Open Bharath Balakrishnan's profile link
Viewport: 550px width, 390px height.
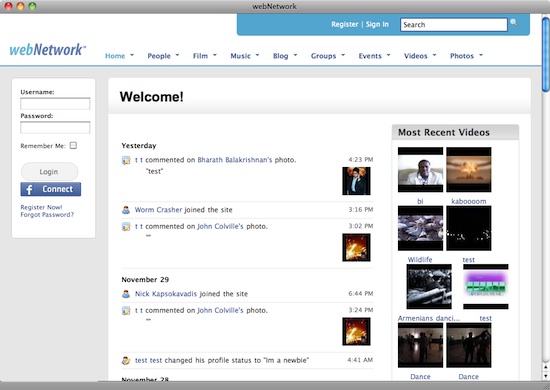[235, 160]
